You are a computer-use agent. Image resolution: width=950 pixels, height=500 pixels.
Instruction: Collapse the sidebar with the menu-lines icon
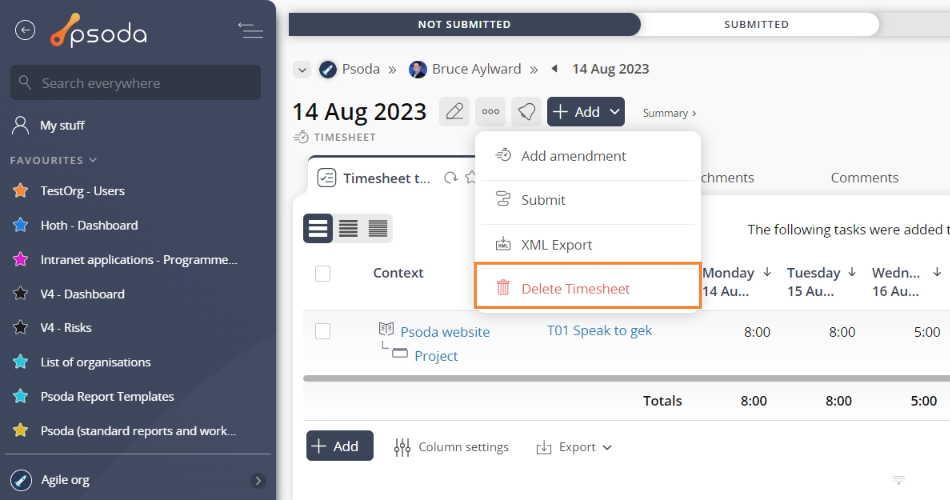click(250, 30)
